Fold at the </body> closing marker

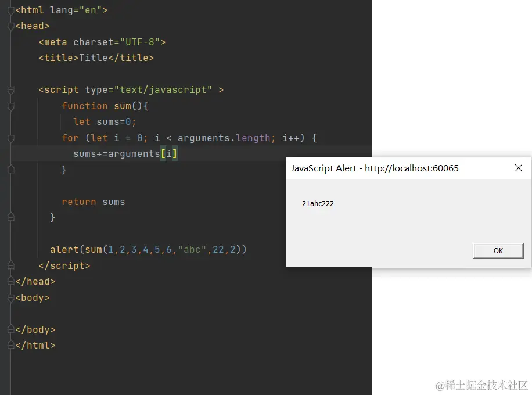(11, 329)
